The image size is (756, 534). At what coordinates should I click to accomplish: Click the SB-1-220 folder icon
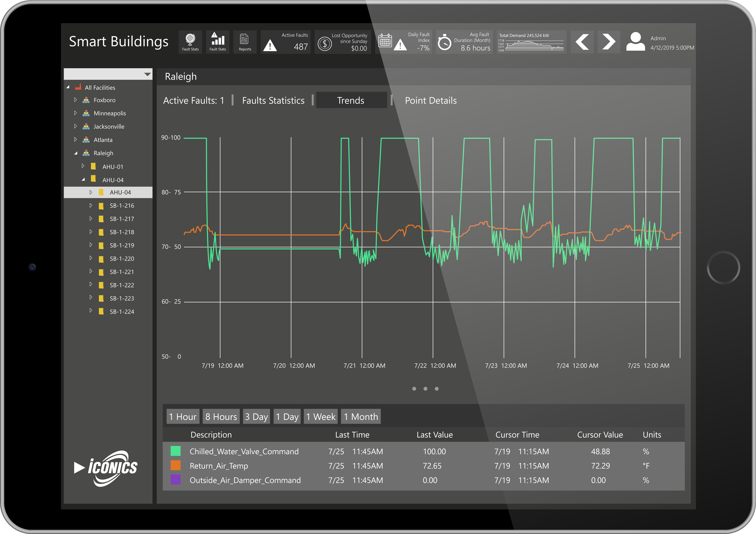pyautogui.click(x=101, y=259)
